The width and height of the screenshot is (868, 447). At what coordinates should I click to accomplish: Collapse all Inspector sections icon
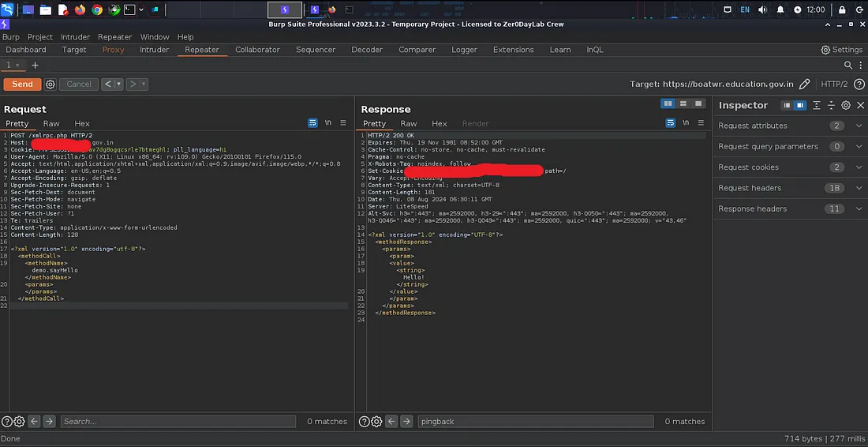[x=831, y=105]
